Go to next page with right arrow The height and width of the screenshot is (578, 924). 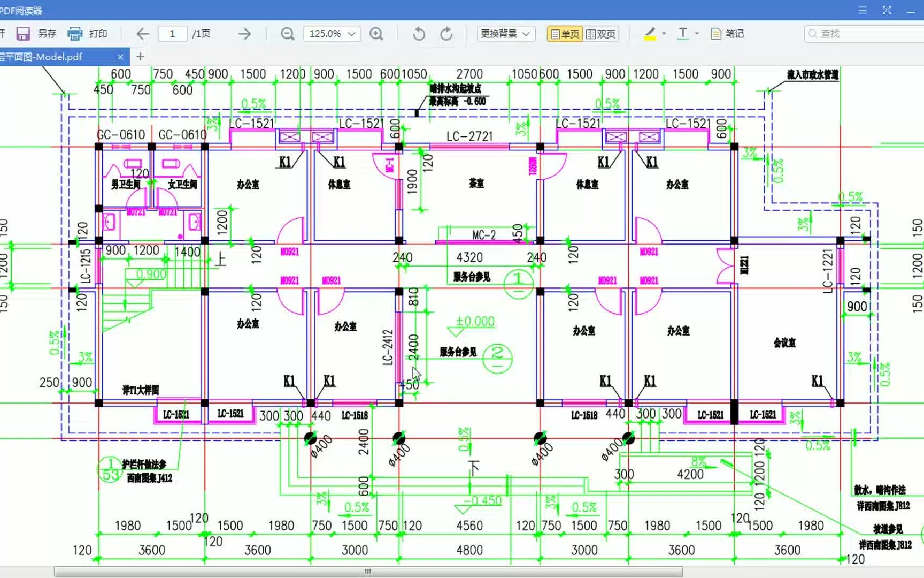point(244,34)
